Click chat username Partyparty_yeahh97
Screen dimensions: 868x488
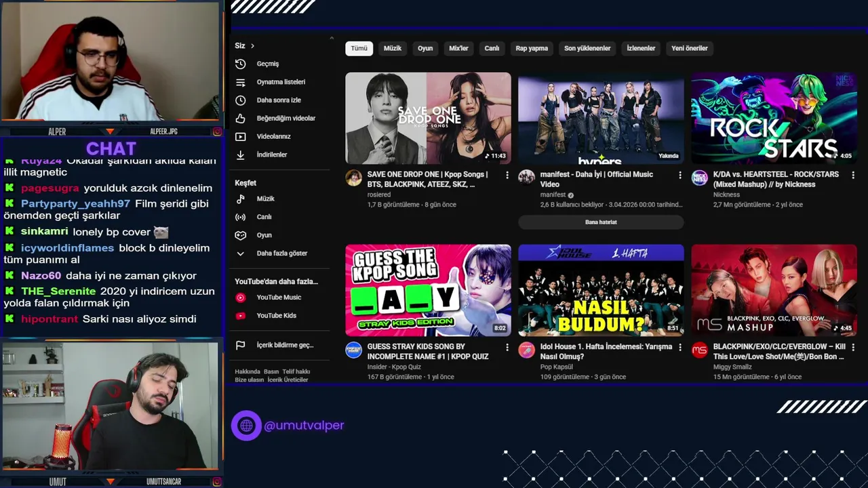75,203
